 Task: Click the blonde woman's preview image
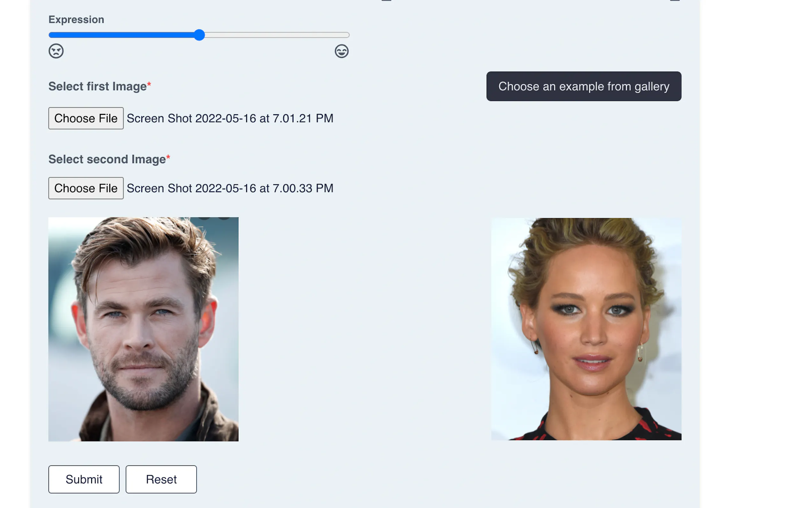click(586, 329)
